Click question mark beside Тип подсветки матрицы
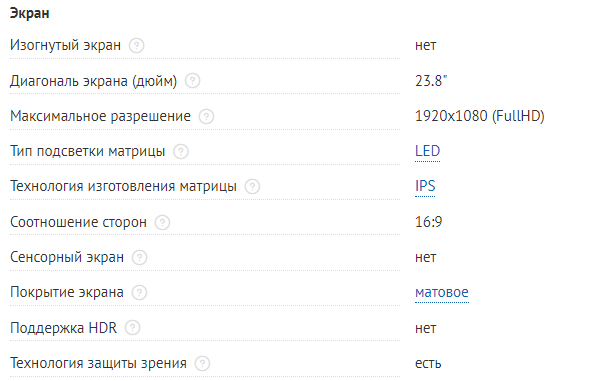Screen dimensions: 589x381 click(181, 152)
